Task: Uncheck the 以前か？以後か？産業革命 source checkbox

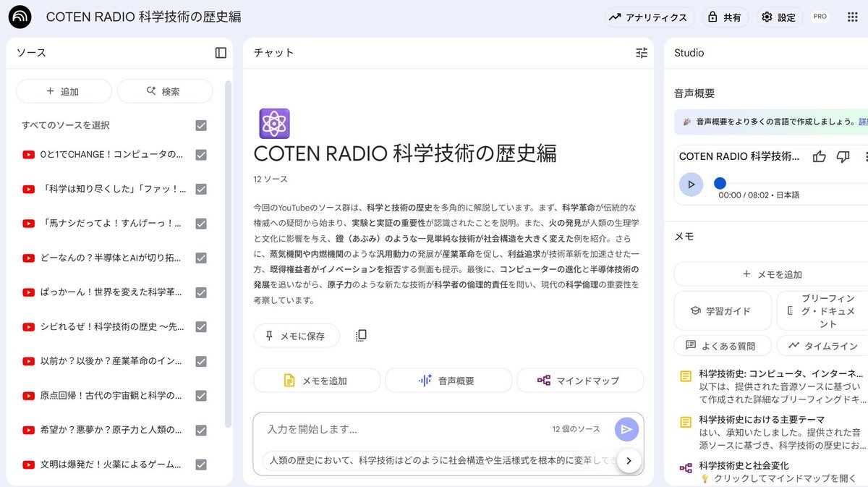Action: (201, 361)
